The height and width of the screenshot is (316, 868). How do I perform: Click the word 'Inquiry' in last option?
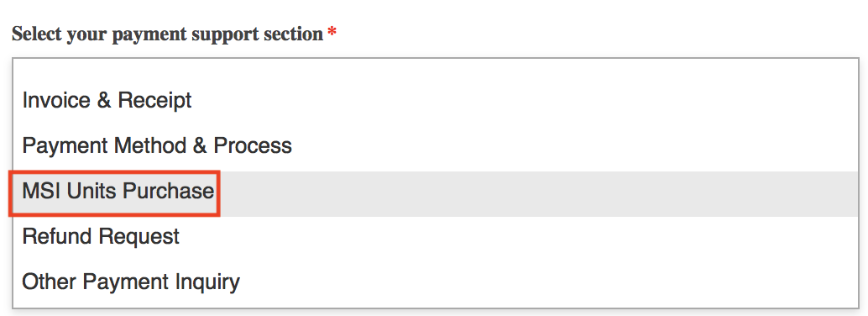point(207,282)
